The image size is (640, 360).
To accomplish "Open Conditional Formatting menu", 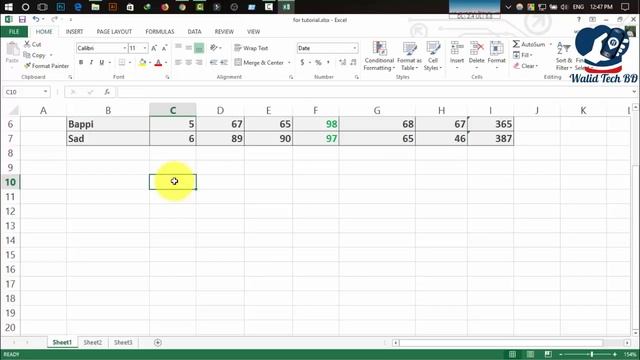I will tap(379, 56).
